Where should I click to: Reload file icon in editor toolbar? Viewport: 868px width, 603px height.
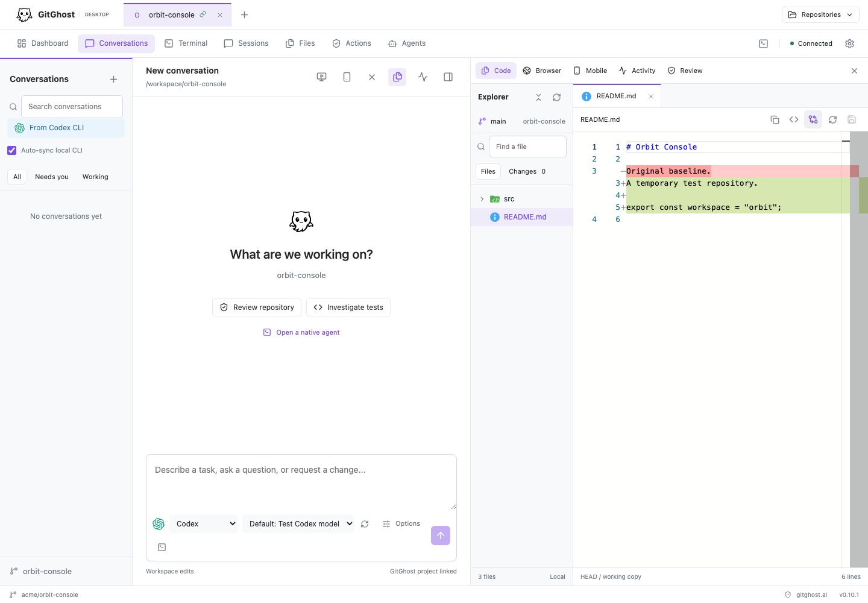point(832,119)
